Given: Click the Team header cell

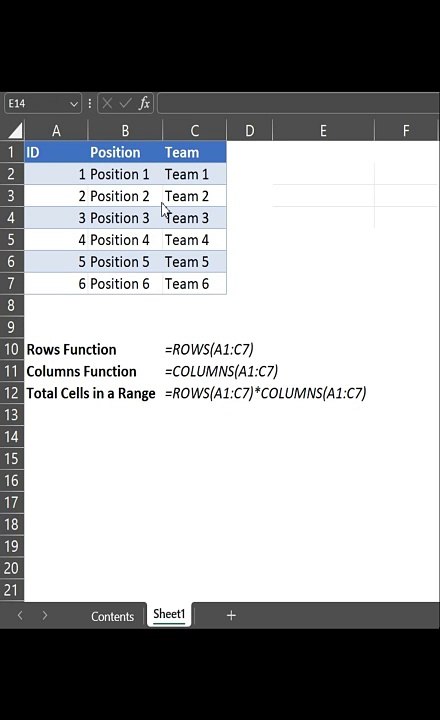Looking at the screenshot, I should pyautogui.click(x=194, y=152).
